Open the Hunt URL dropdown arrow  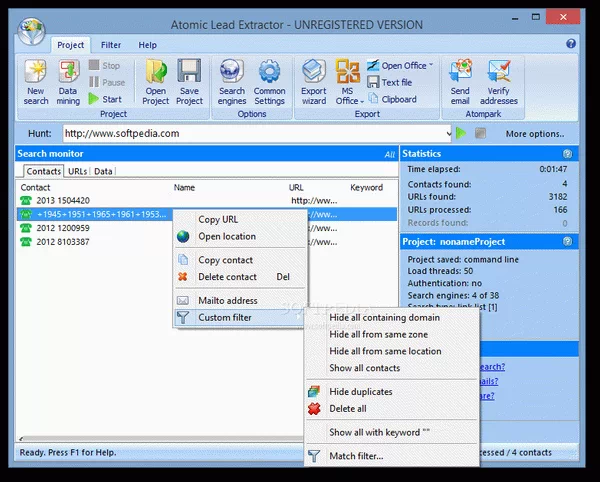coord(448,134)
